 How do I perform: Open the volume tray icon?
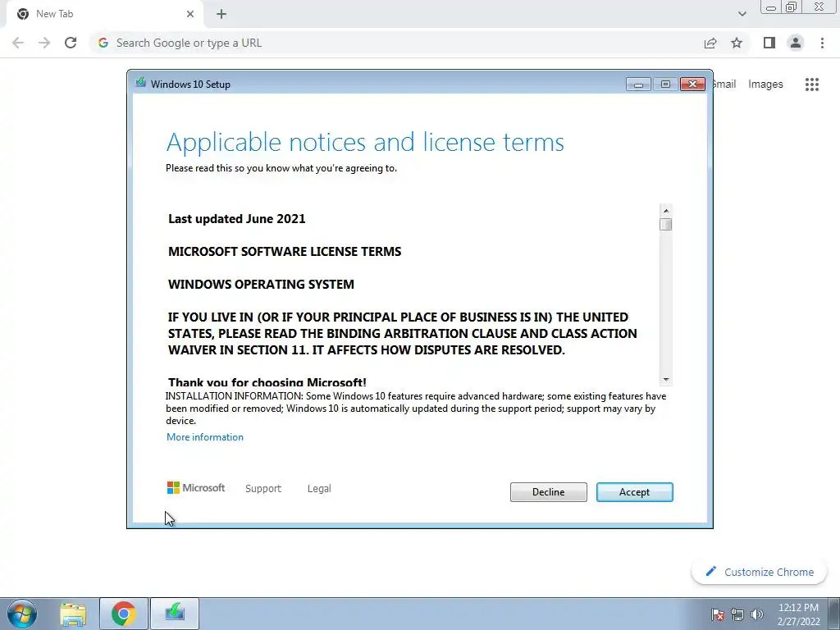tap(757, 614)
